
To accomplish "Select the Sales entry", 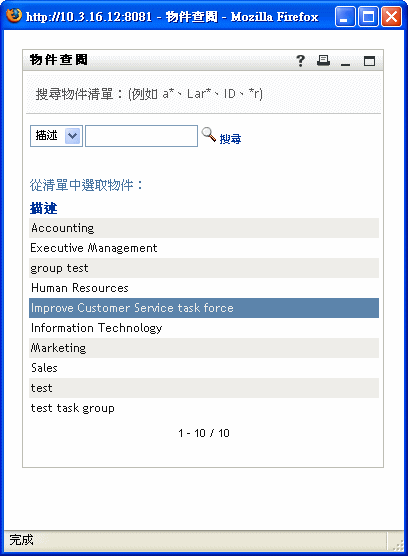I will [x=204, y=368].
